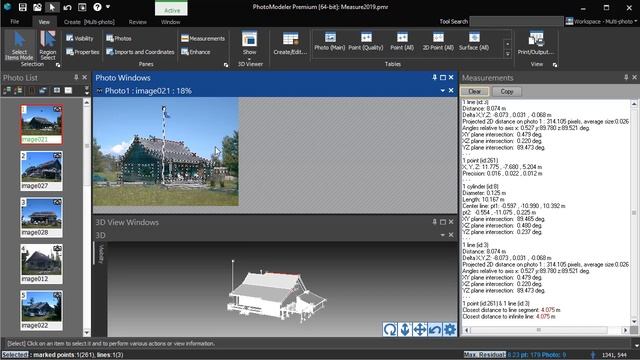Image resolution: width=640 pixels, height=360 pixels.
Task: Click the camera icon in quick access toolbar
Action: click(x=37, y=7)
